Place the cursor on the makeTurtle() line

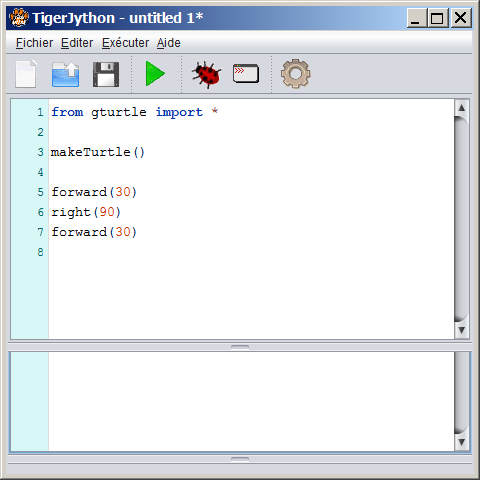tap(98, 152)
